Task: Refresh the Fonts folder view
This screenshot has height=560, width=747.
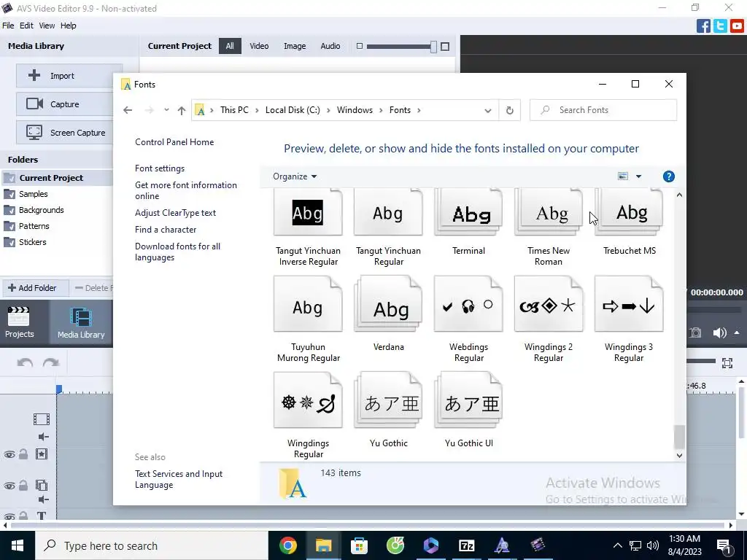Action: point(509,111)
